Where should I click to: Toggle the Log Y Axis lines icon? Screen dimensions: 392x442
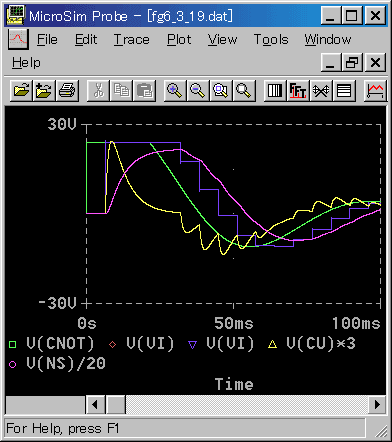(x=344, y=91)
